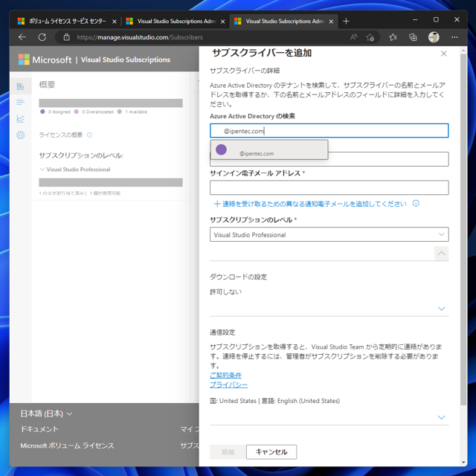
Task: Click the browser back arrow
Action: tap(22, 37)
